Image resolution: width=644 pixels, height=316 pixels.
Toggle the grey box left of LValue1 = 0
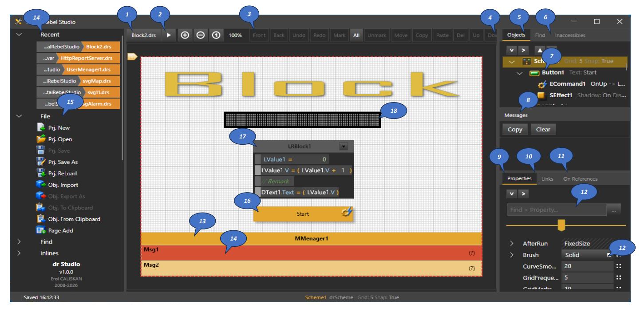coord(258,159)
